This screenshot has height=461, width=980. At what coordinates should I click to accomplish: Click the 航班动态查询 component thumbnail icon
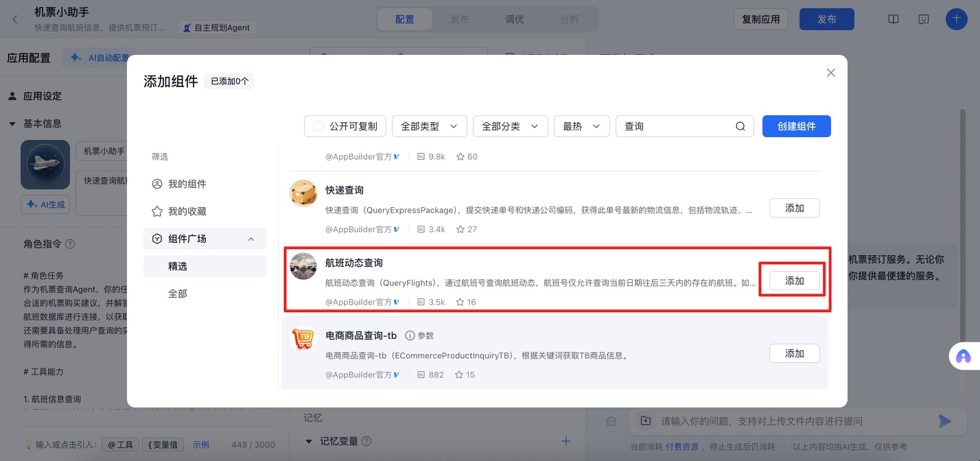tap(303, 266)
